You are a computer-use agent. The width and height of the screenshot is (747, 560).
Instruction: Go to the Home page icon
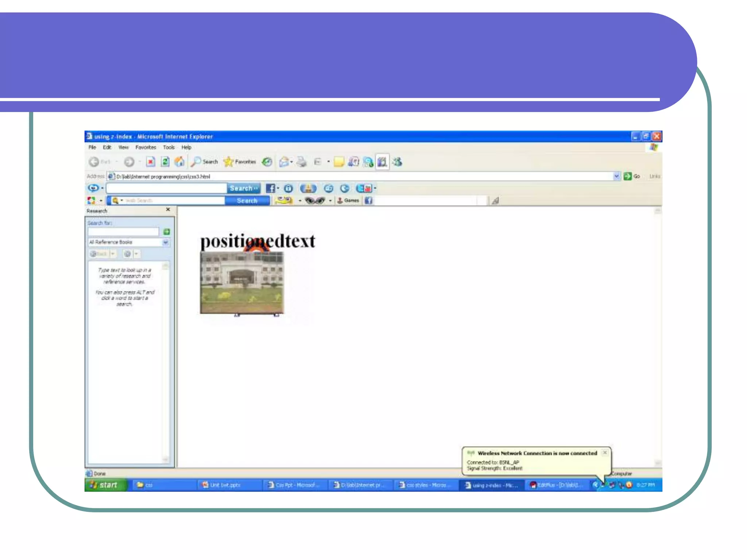pos(179,162)
